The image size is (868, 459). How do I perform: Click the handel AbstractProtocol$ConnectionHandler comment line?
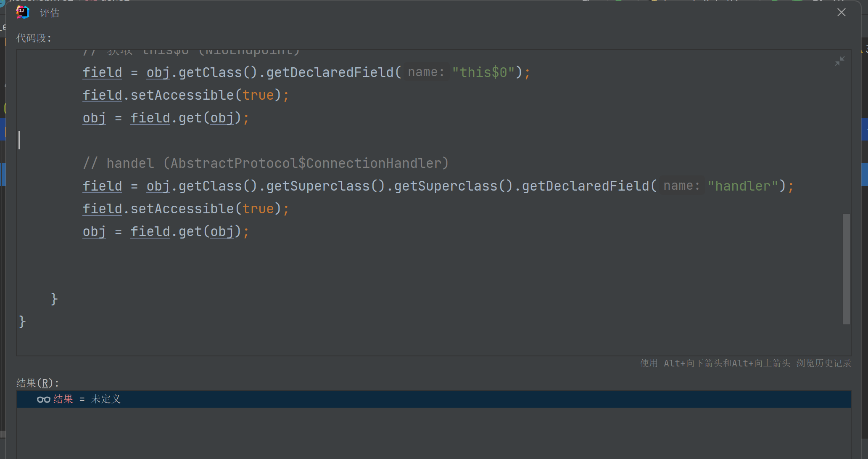(266, 163)
